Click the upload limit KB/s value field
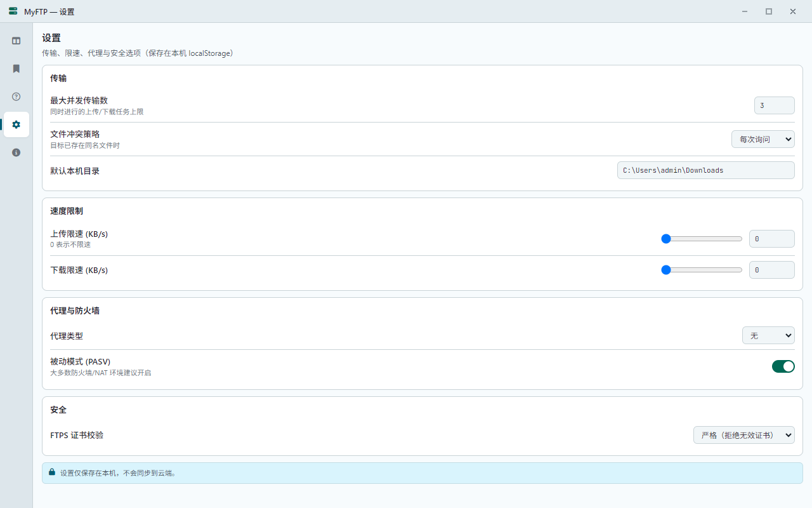This screenshot has height=508, width=812. (x=771, y=239)
